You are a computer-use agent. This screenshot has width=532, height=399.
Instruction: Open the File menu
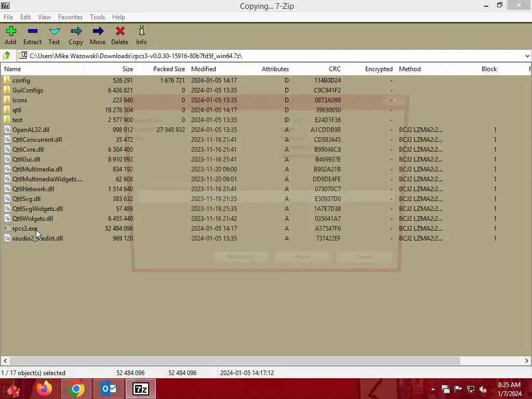coord(8,17)
